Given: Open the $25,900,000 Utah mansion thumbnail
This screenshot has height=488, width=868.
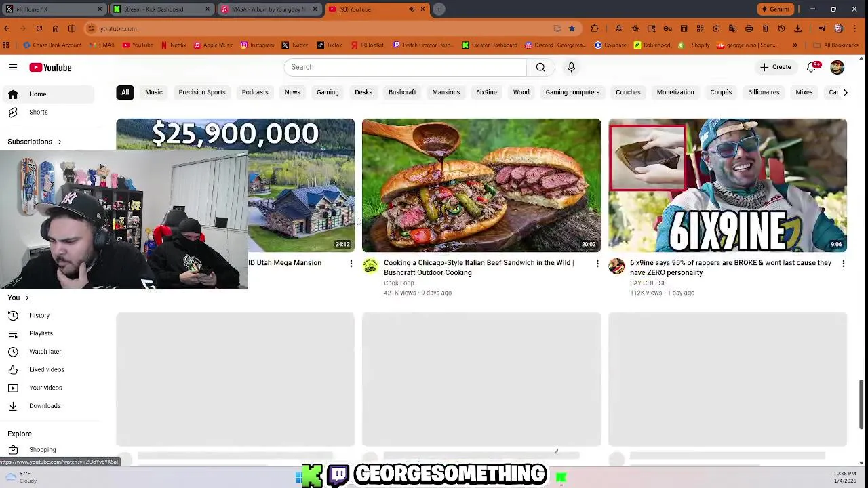Looking at the screenshot, I should pyautogui.click(x=301, y=185).
